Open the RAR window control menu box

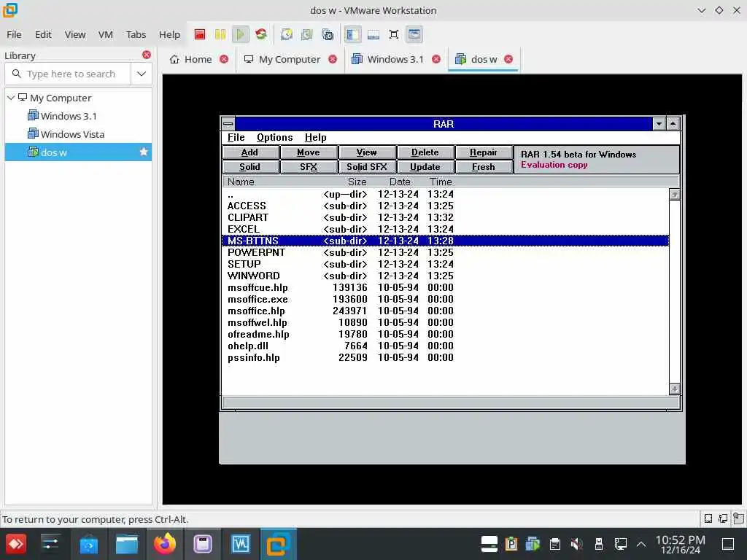pos(228,124)
